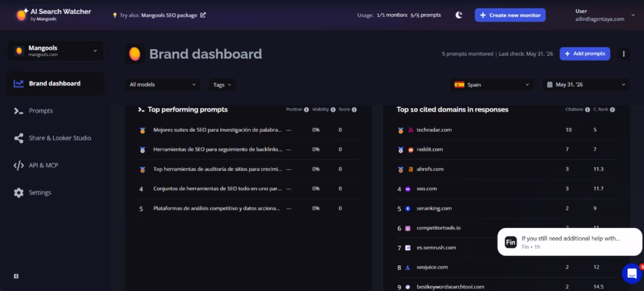The image size is (644, 291).
Task: Click es.semrush.com domain row
Action: [x=506, y=248]
